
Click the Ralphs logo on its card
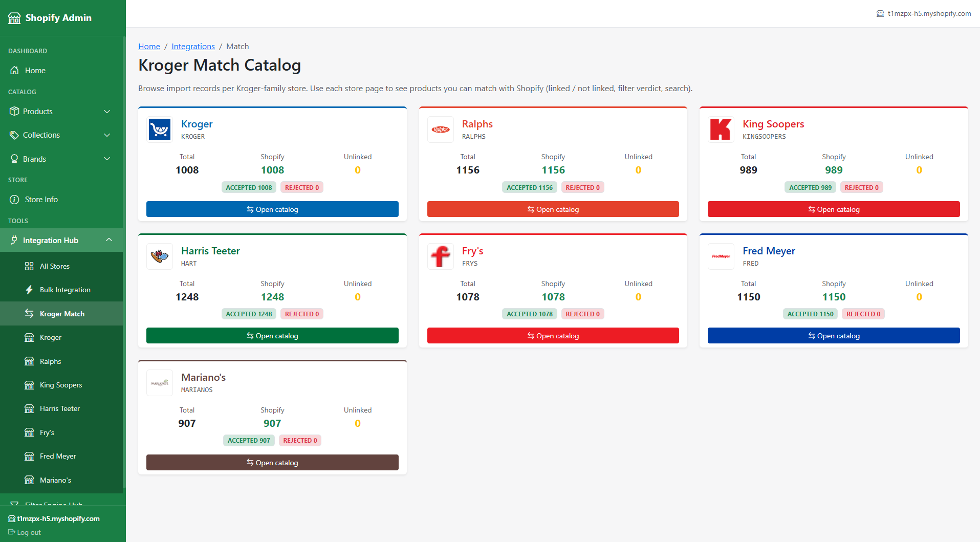440,129
